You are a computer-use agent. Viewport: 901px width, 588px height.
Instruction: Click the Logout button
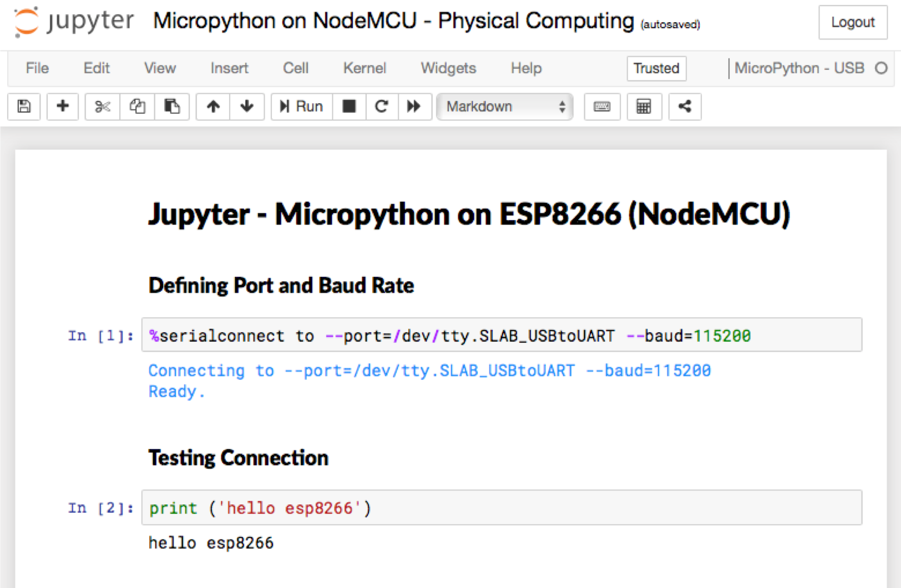[x=853, y=22]
